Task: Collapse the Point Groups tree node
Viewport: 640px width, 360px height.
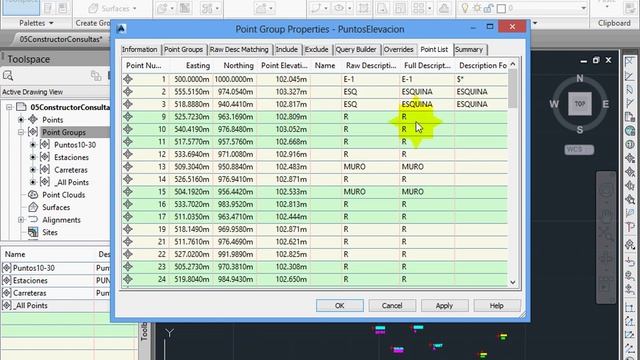Action: click(x=21, y=132)
